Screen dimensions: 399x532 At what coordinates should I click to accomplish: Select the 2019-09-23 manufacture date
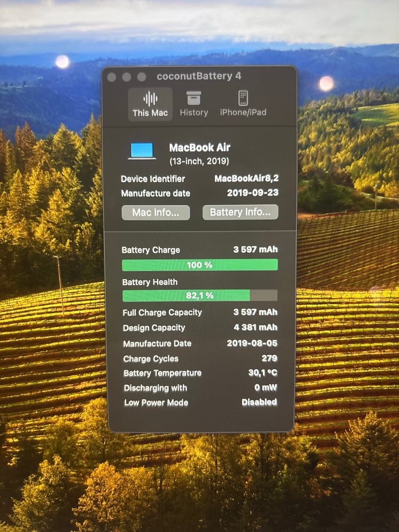click(253, 192)
